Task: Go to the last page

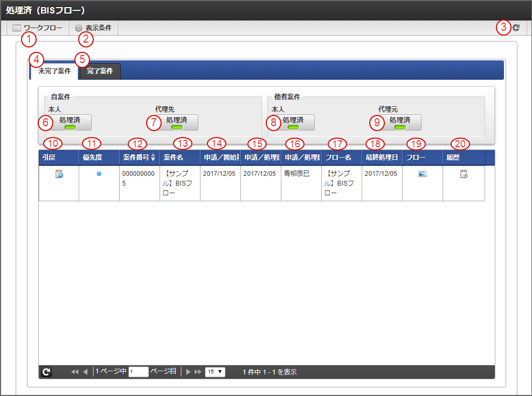Action: click(198, 372)
